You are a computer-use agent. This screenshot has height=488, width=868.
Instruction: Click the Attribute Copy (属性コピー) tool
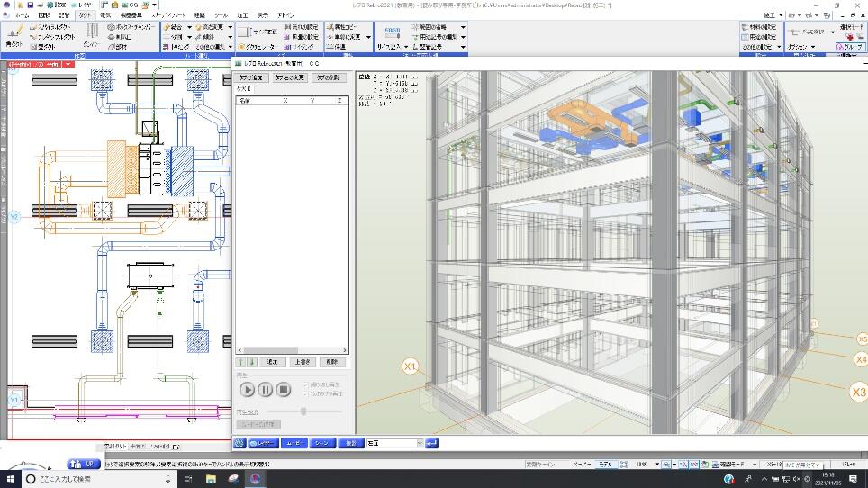pos(342,27)
